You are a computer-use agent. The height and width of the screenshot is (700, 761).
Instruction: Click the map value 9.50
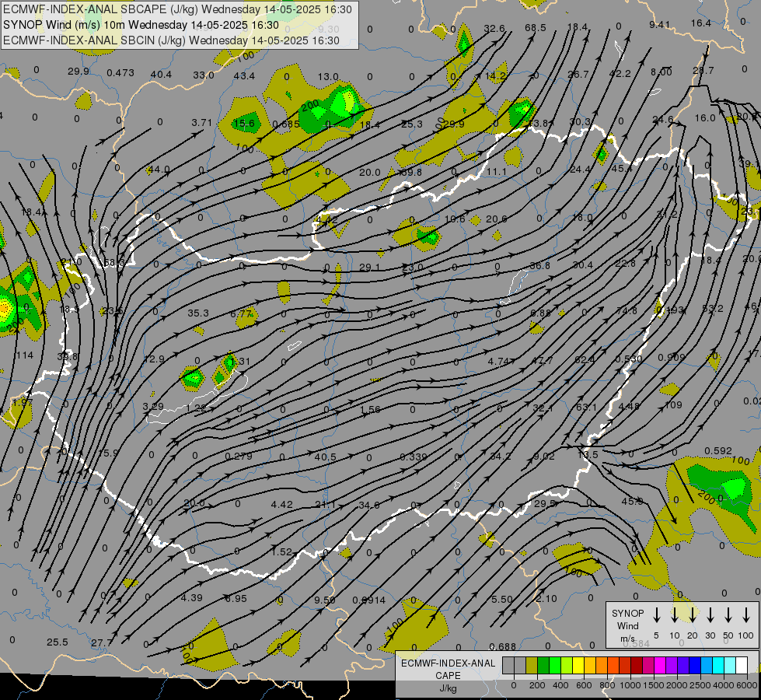(325, 600)
